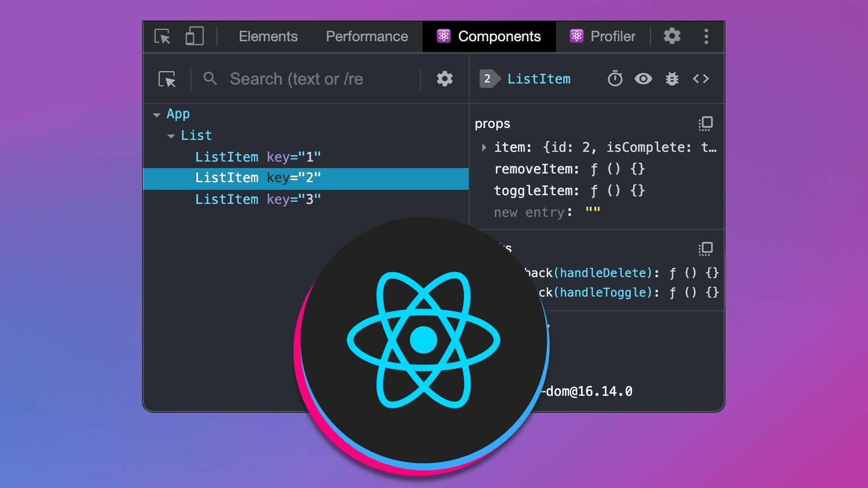Suspend the selected ListItem using the stopwatch icon
868x488 pixels.
(x=615, y=79)
